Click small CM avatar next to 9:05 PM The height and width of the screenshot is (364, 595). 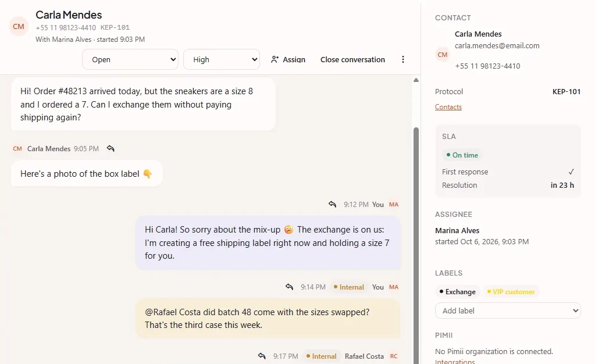coord(17,149)
